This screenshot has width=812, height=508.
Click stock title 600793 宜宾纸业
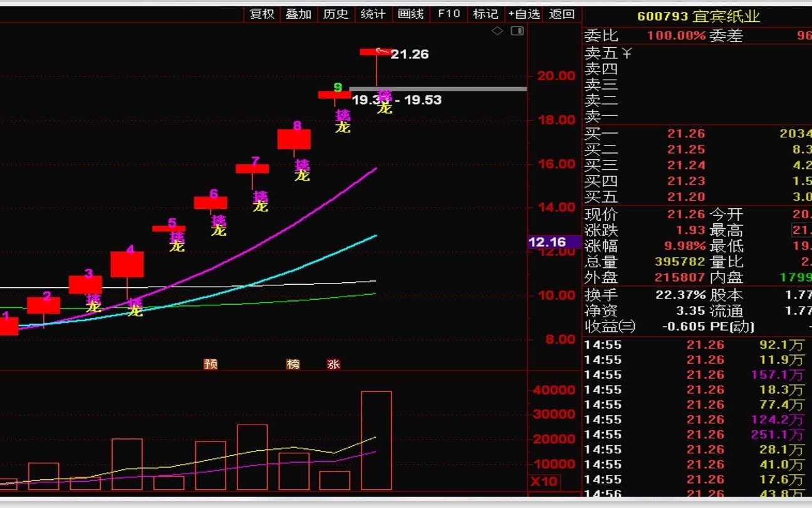pyautogui.click(x=699, y=16)
